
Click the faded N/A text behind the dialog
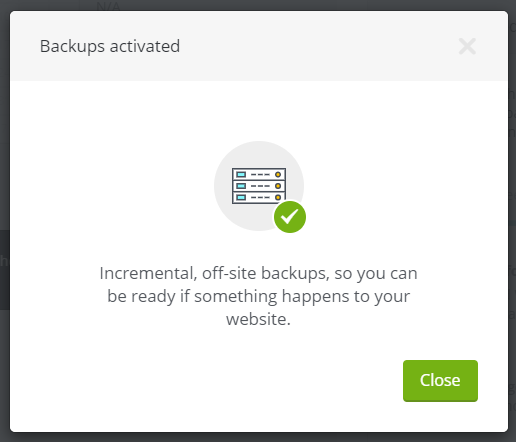pyautogui.click(x=108, y=6)
